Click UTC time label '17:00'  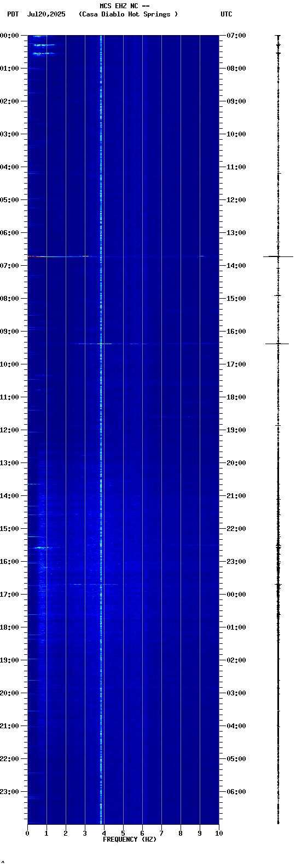click(x=236, y=364)
